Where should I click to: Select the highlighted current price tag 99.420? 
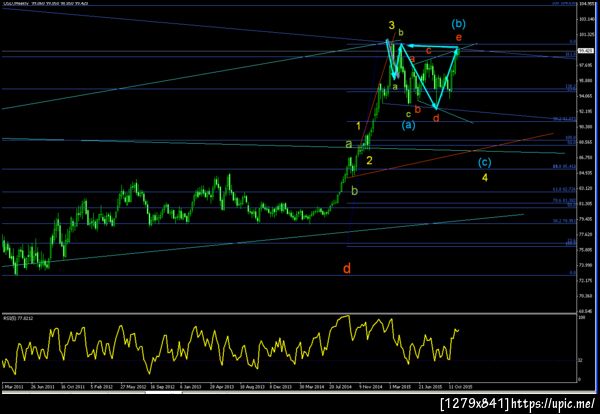584,51
